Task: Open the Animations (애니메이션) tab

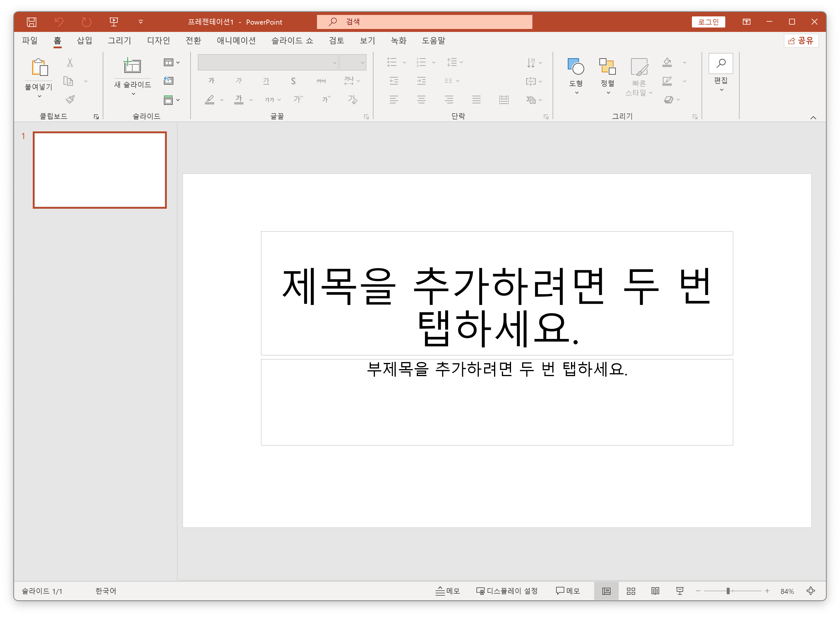Action: pos(236,40)
